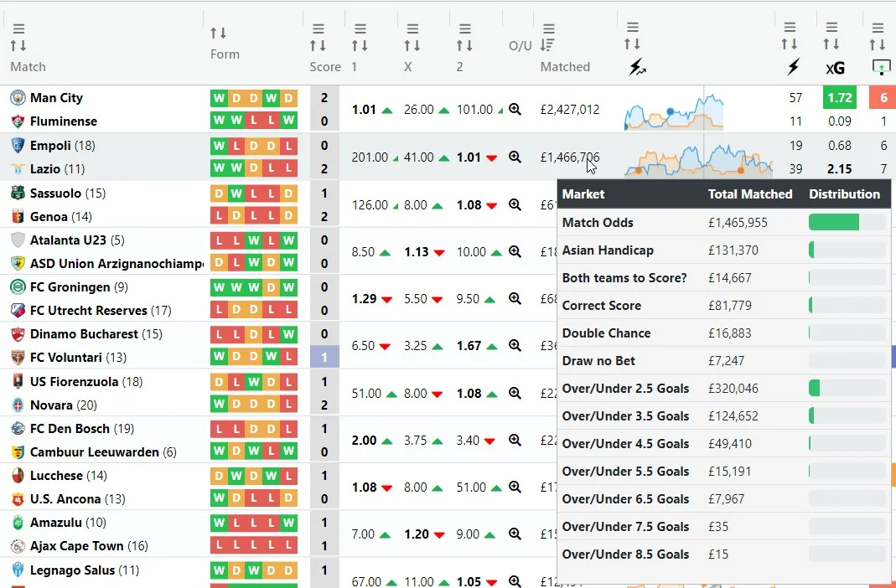Sort by the xG column arrows
The width and height of the screenshot is (896, 588).
(x=831, y=45)
